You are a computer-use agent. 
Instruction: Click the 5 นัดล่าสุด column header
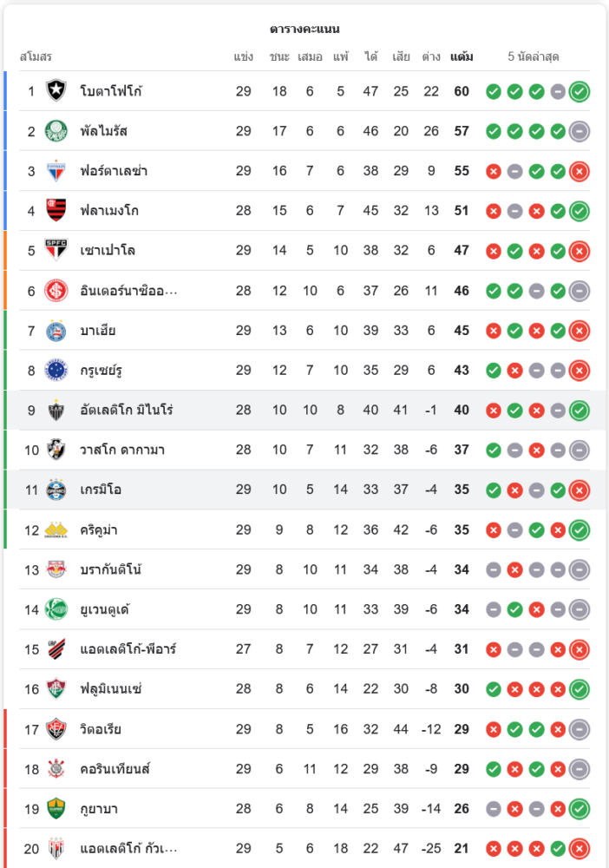pos(534,57)
